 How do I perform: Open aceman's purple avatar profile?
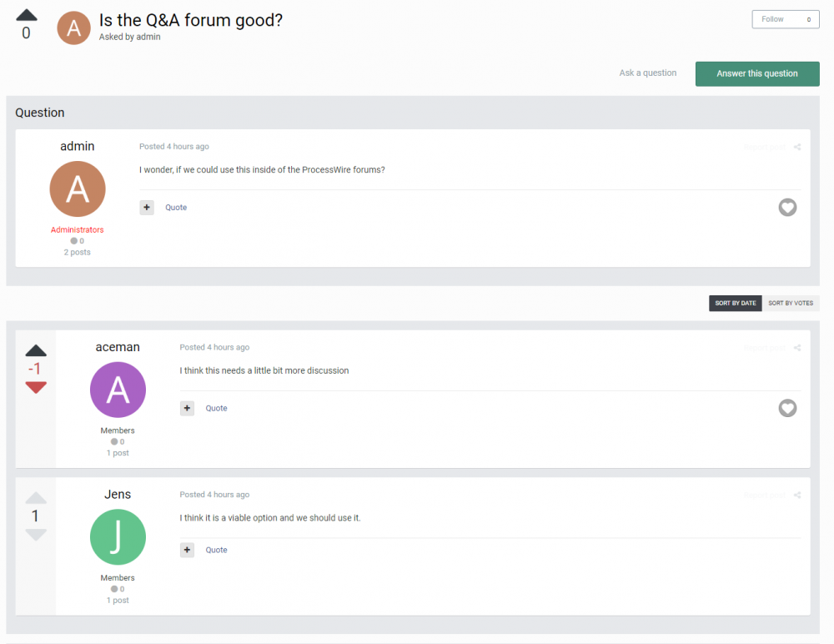point(118,390)
